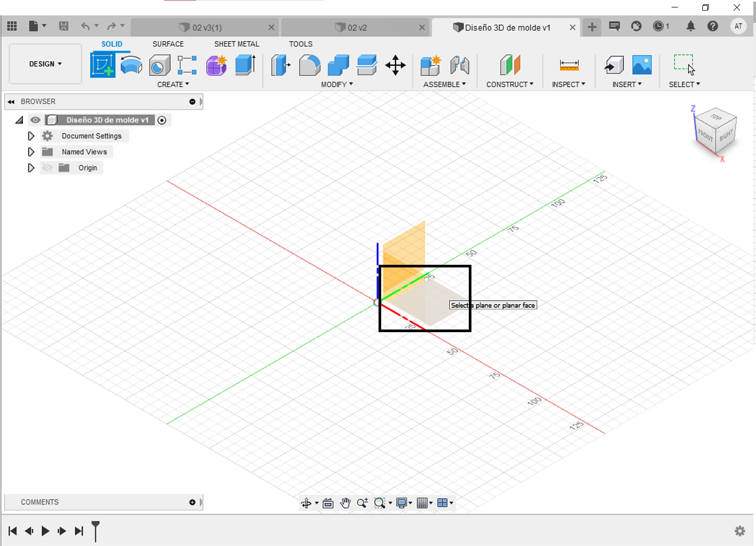The width and height of the screenshot is (756, 546).
Task: Select the Offset Plane construct tool
Action: pos(510,65)
